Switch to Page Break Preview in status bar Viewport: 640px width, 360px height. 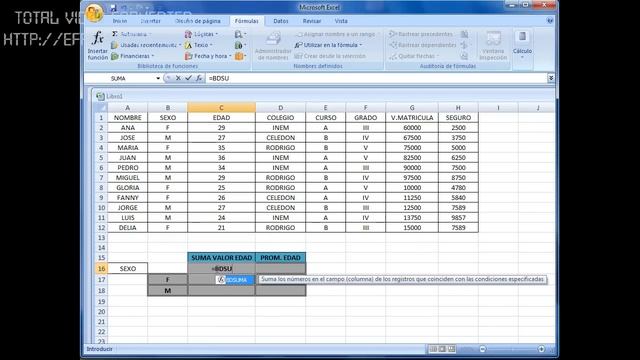[x=451, y=349]
